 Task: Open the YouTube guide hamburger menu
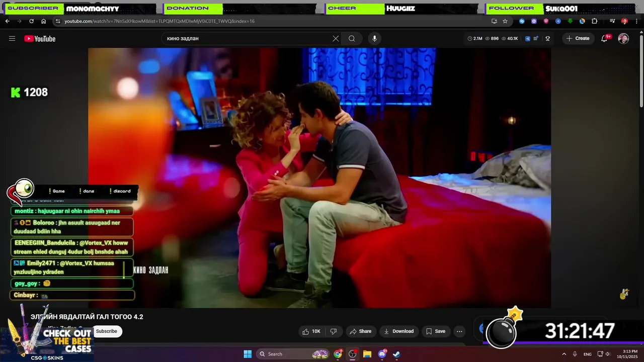pos(12,39)
